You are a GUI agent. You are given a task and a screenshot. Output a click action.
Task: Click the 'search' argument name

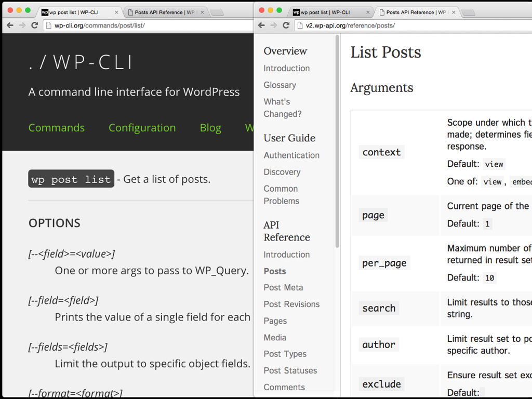(x=379, y=308)
